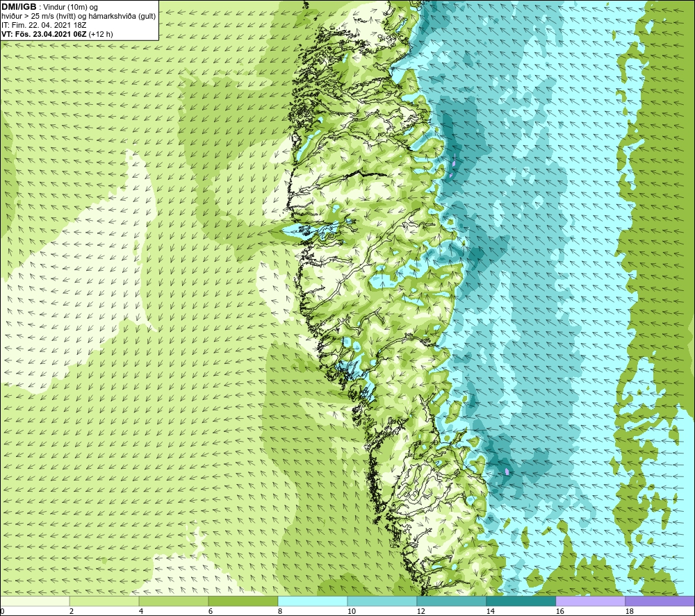
Task: Click the legend label 2
Action: click(x=72, y=611)
